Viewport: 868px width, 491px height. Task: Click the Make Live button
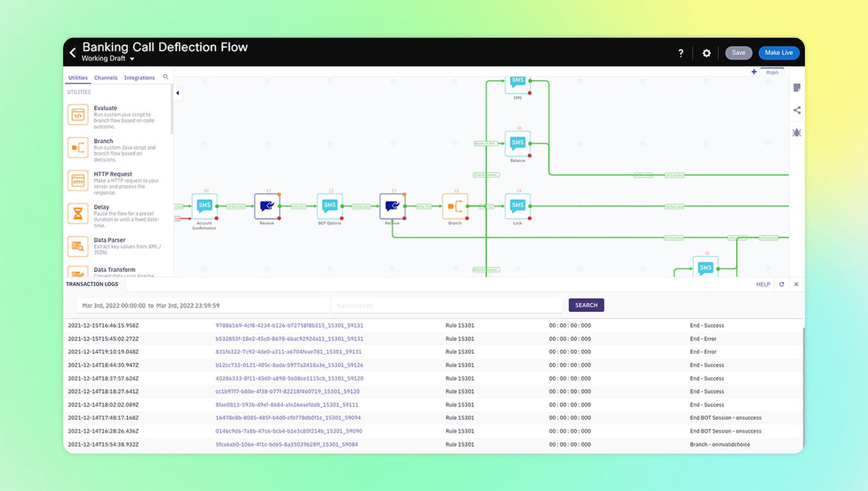click(778, 53)
